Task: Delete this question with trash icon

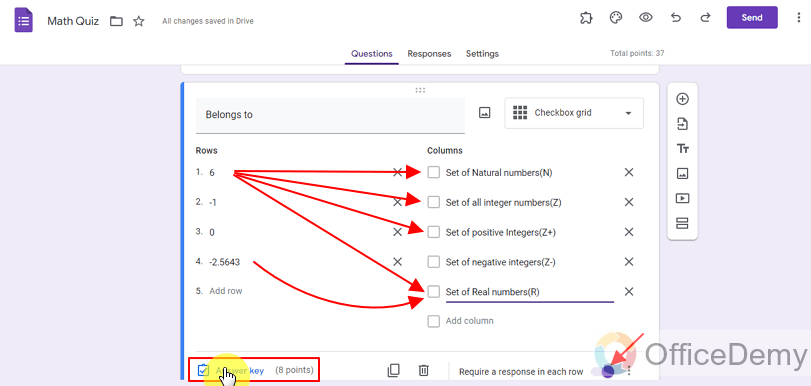Action: [424, 370]
